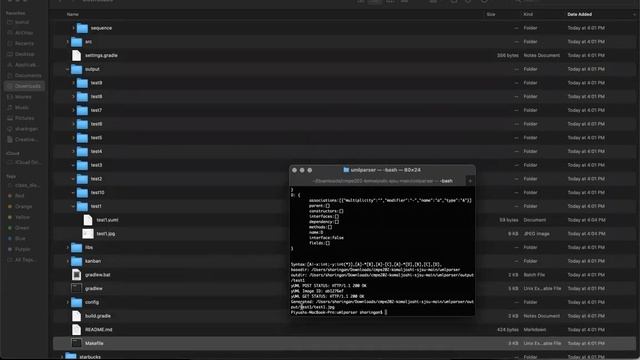Select the 'README.md' file name
640x360 pixels.
pos(98,330)
